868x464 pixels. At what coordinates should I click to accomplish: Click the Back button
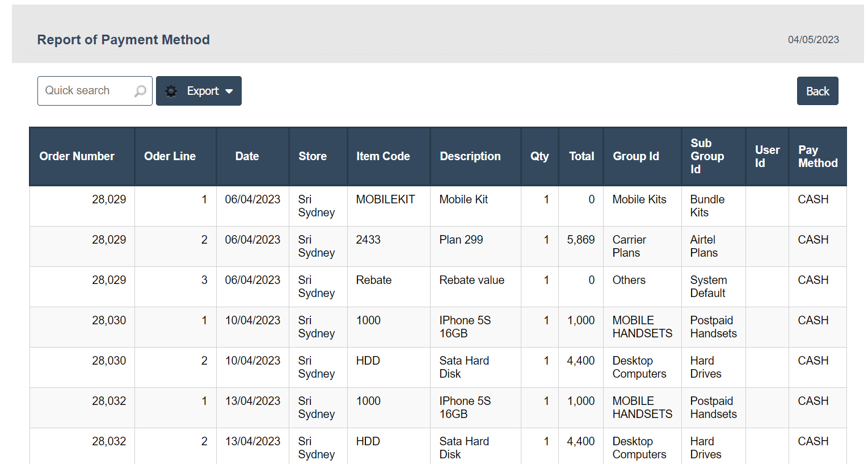tap(817, 91)
